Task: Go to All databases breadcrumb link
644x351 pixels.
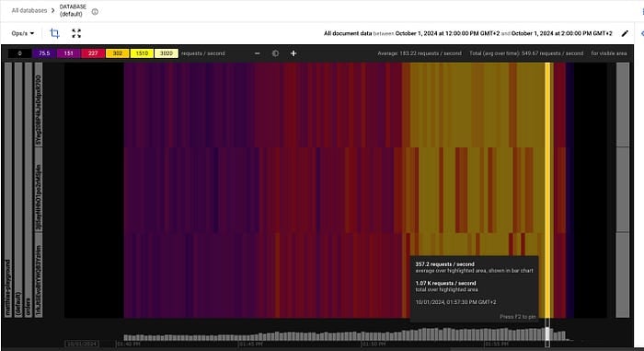Action: click(29, 10)
